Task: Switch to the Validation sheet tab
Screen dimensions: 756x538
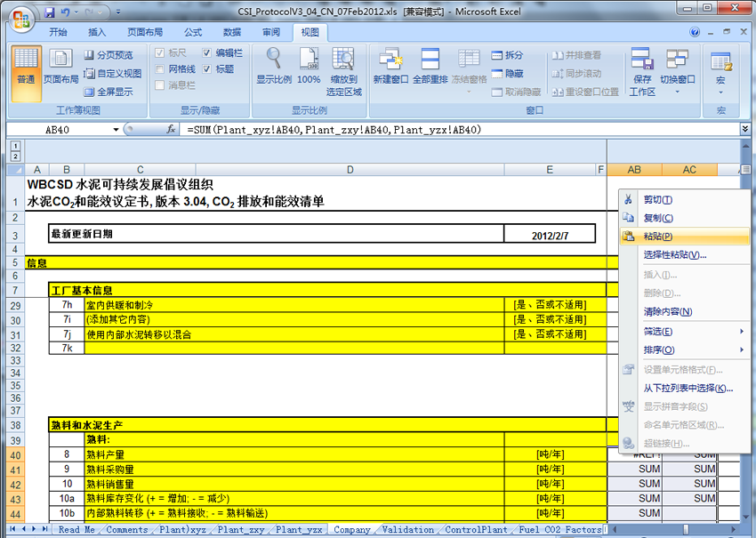Action: pos(408,530)
